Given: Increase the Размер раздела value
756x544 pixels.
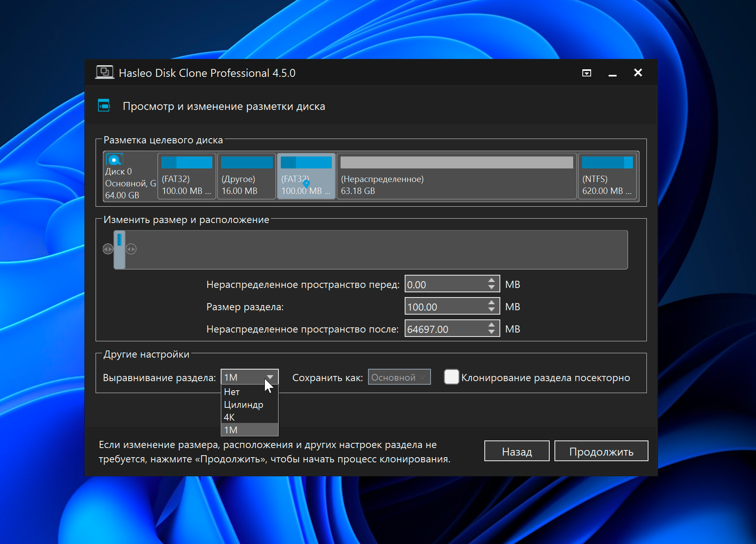Looking at the screenshot, I should (x=492, y=303).
